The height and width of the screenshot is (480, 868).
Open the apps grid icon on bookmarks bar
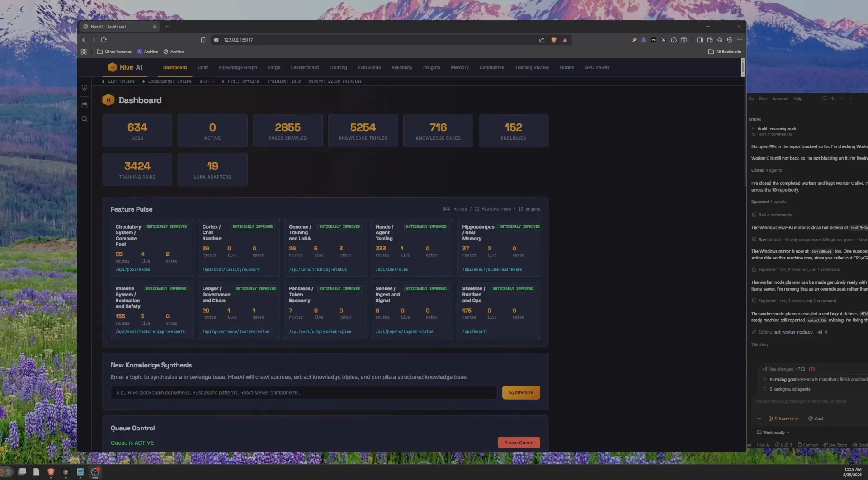coord(84,52)
